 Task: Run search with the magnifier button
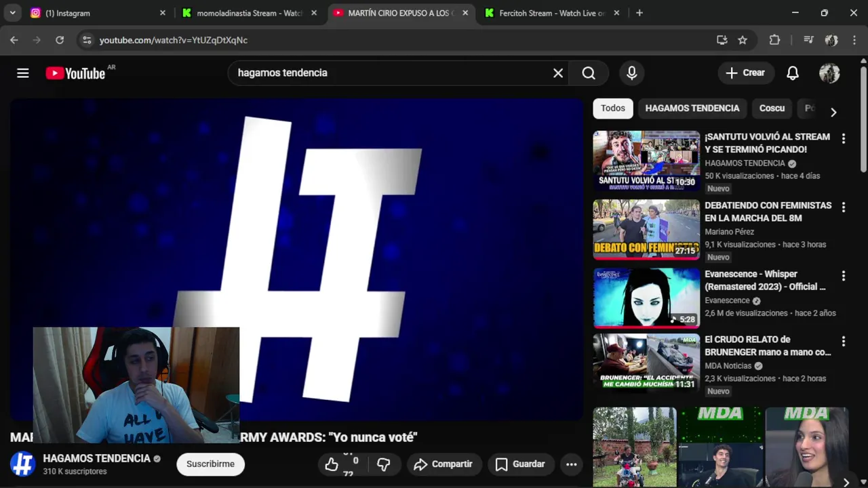click(589, 73)
